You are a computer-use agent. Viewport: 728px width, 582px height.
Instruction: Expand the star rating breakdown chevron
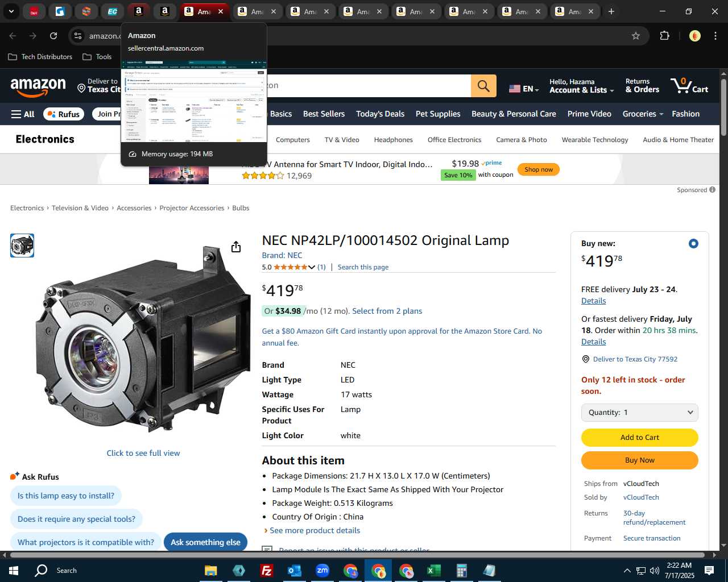[311, 267]
